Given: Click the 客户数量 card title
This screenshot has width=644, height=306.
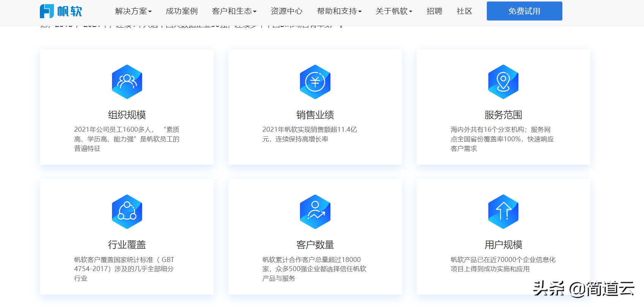Looking at the screenshot, I should pos(315,244).
